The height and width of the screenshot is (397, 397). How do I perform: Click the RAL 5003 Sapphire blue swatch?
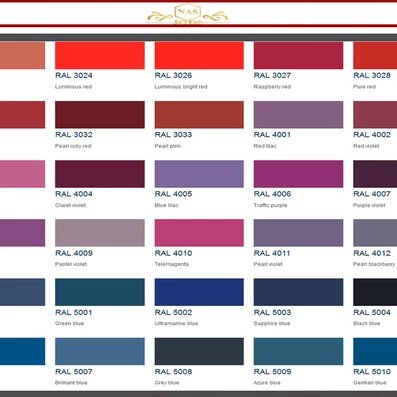(298, 292)
